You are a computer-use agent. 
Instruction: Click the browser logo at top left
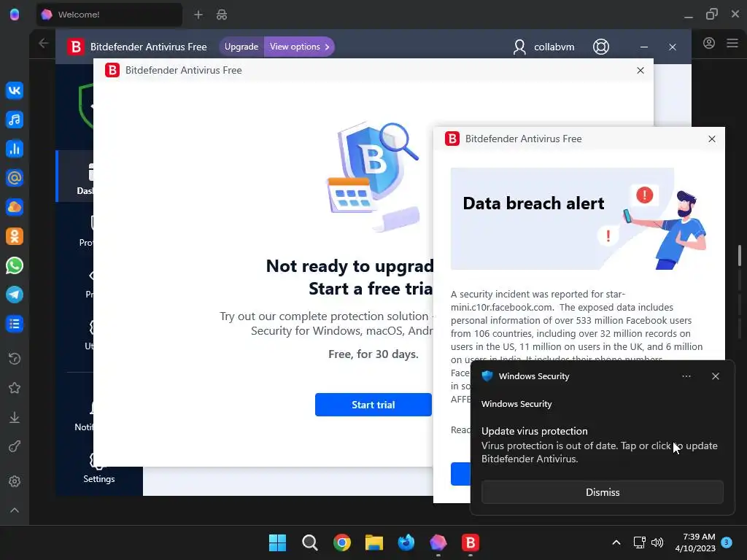point(15,15)
